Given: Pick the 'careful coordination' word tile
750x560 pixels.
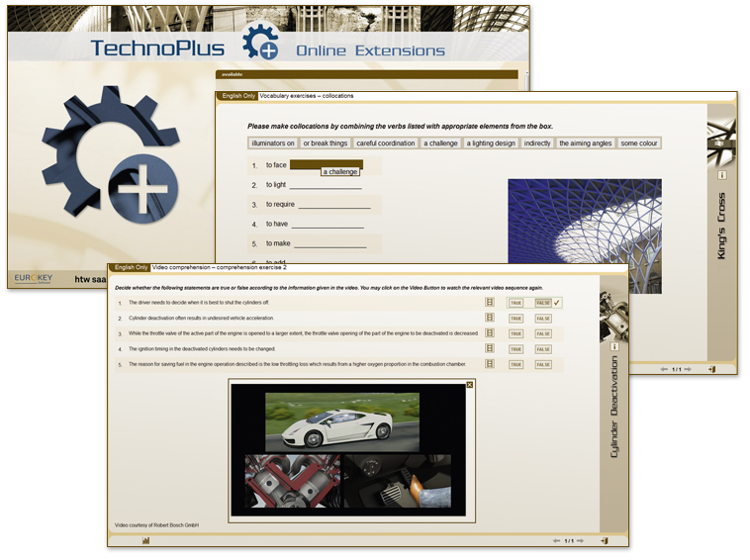Looking at the screenshot, I should click(385, 143).
